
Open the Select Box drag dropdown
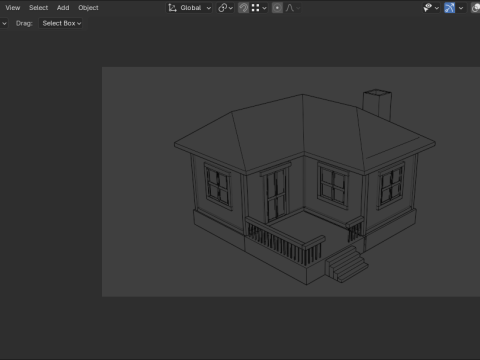pos(61,23)
